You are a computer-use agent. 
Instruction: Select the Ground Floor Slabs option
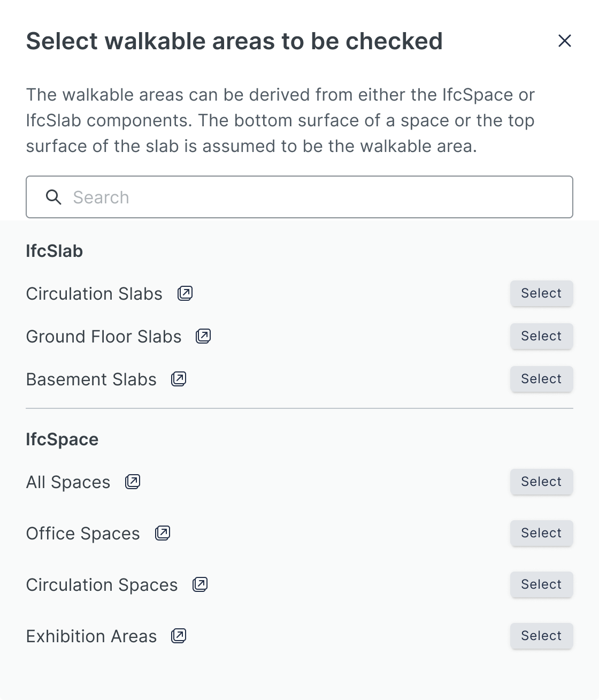click(x=541, y=336)
